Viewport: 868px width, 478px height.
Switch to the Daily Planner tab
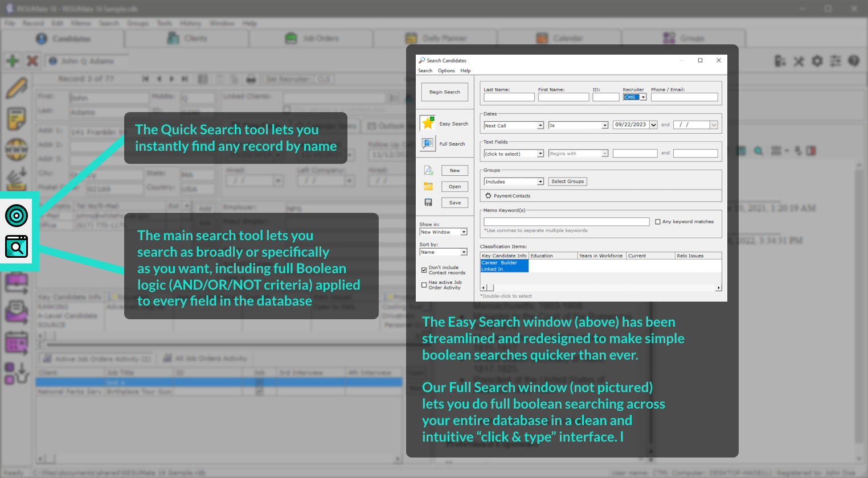(x=436, y=39)
